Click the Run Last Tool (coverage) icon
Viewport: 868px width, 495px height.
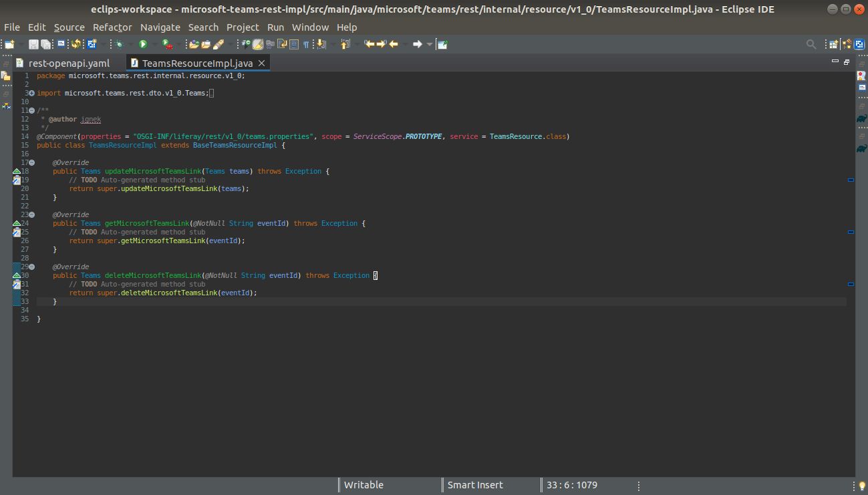166,44
